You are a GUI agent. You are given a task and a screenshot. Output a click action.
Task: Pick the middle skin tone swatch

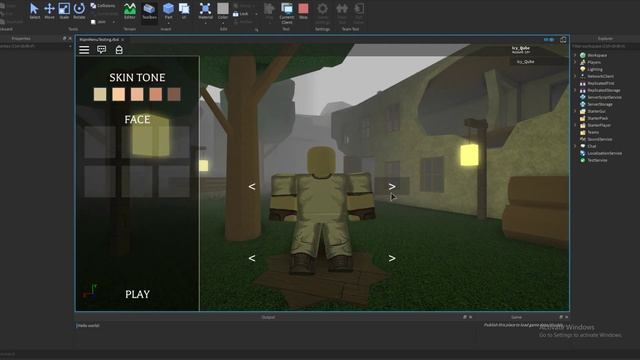[137, 94]
